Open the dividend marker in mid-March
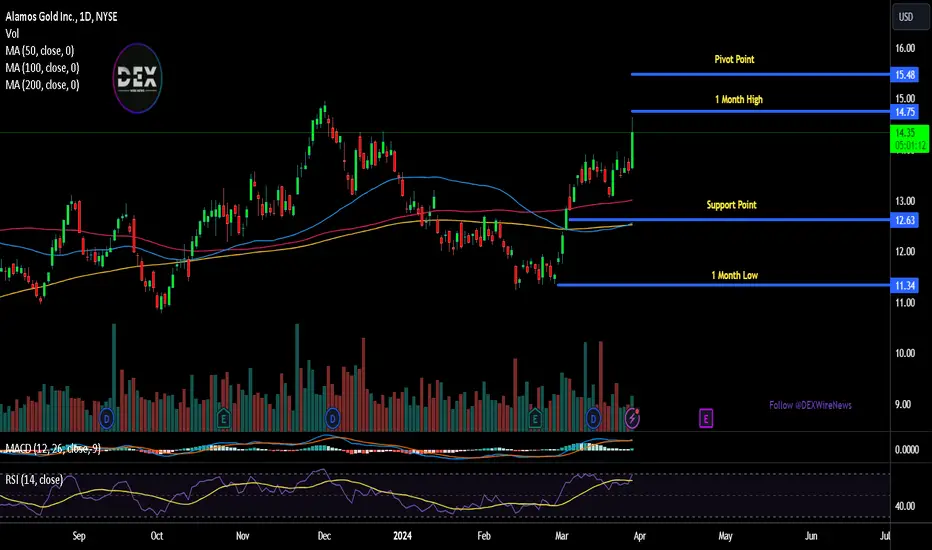This screenshot has width=932, height=550. click(x=593, y=419)
